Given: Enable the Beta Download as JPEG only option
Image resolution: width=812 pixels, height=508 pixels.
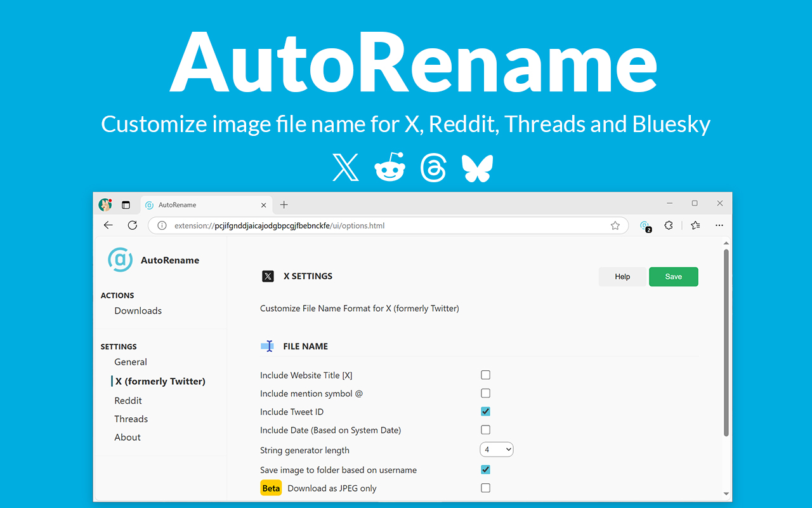Looking at the screenshot, I should click(x=485, y=488).
